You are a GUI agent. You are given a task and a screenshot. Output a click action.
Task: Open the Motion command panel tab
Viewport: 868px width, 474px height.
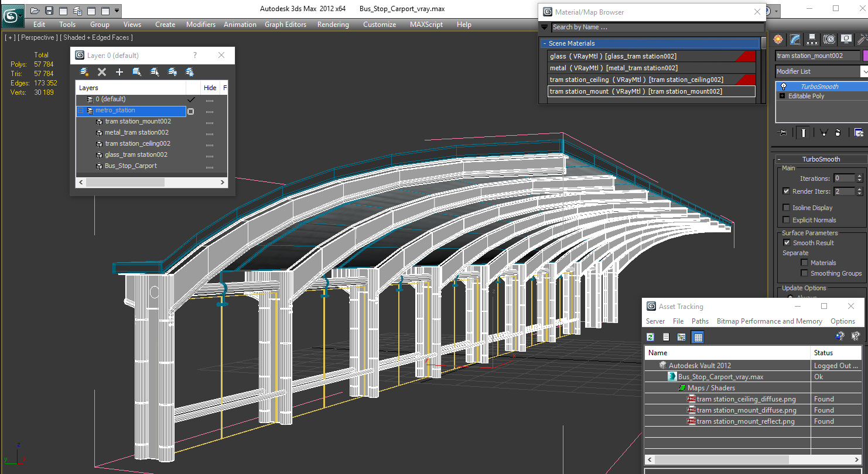829,39
